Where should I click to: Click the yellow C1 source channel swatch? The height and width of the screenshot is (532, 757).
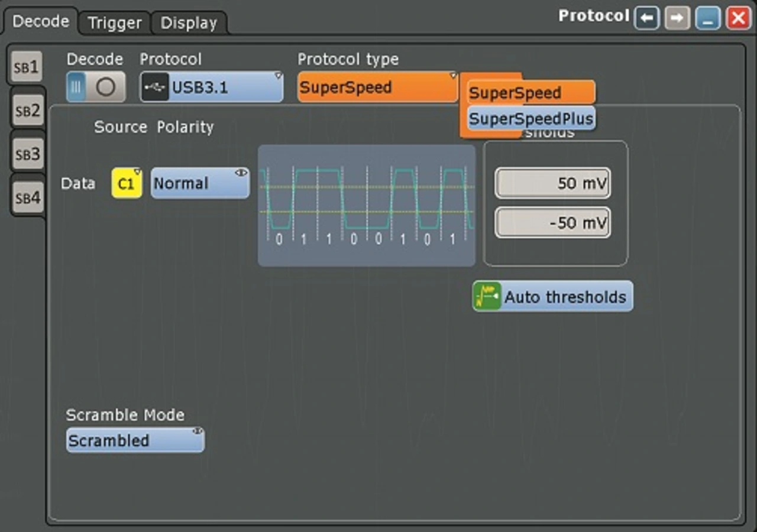point(127,183)
